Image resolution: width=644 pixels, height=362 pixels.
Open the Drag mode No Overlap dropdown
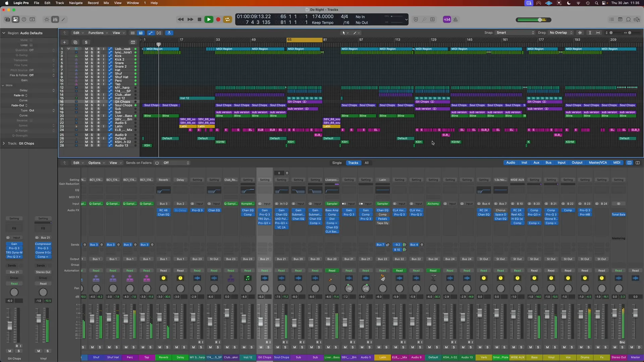(x=561, y=32)
